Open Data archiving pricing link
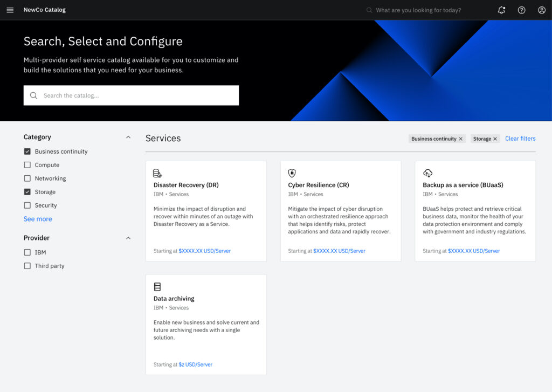This screenshot has height=392, width=552. point(195,365)
